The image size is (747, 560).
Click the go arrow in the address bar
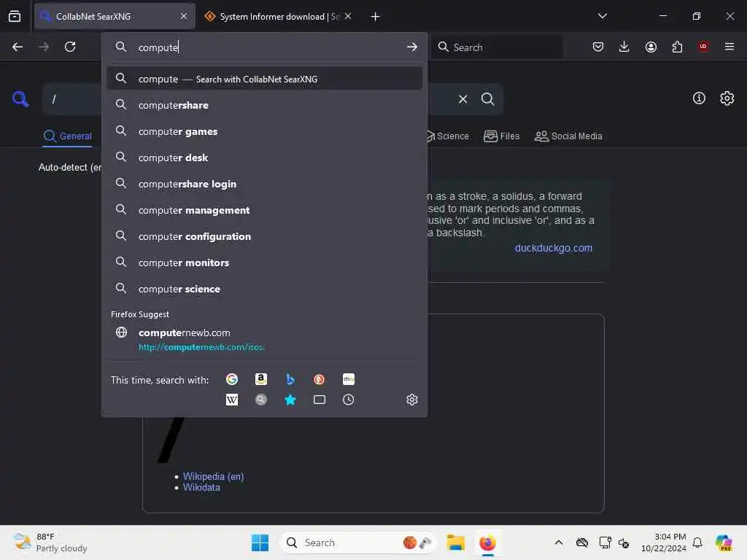point(411,47)
